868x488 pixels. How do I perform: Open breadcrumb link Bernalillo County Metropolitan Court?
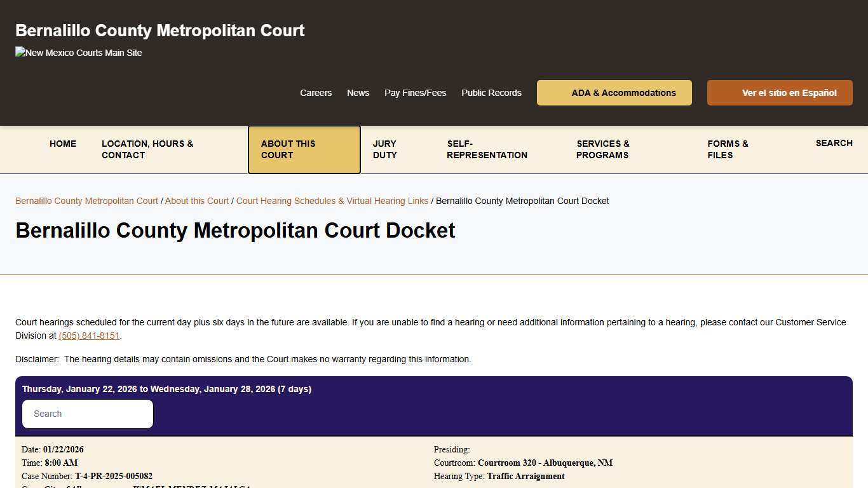point(86,201)
